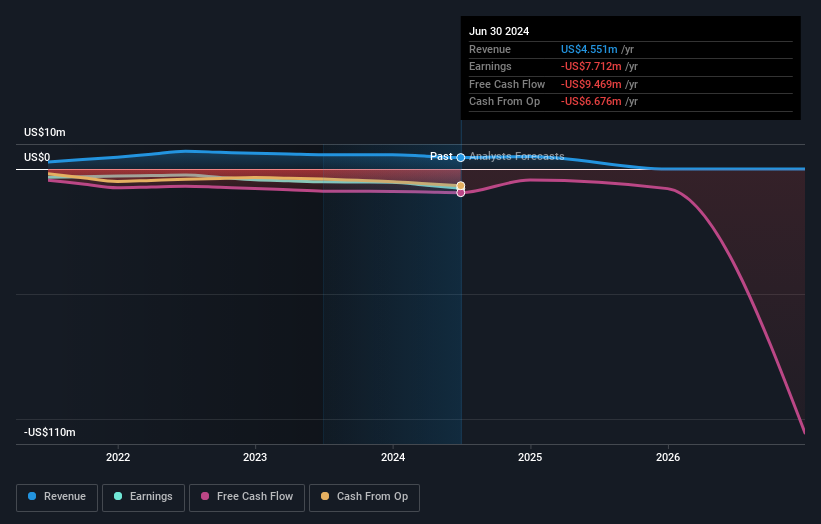Select the blue Revenue data point marker
The image size is (821, 524).
(461, 158)
